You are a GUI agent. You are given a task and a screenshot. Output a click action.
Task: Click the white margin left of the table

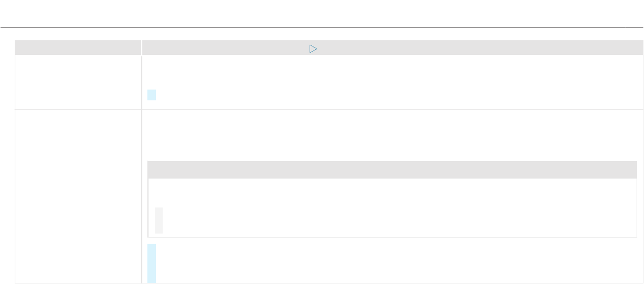tap(7, 162)
